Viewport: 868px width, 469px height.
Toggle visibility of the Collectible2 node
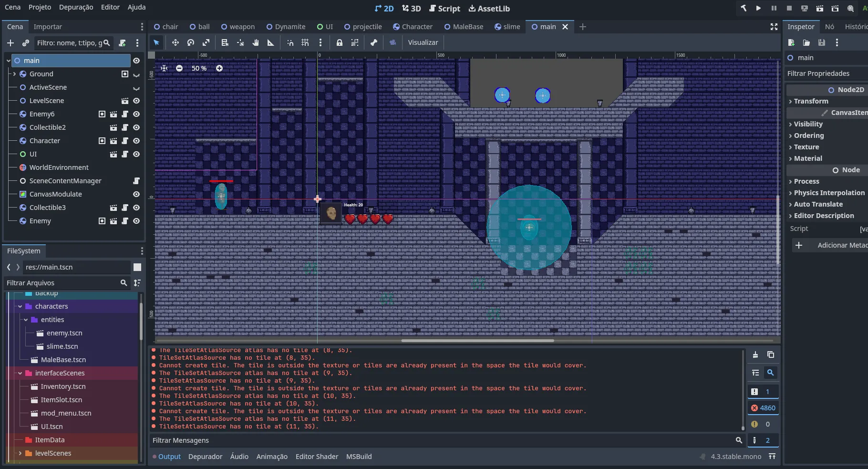[x=136, y=127]
